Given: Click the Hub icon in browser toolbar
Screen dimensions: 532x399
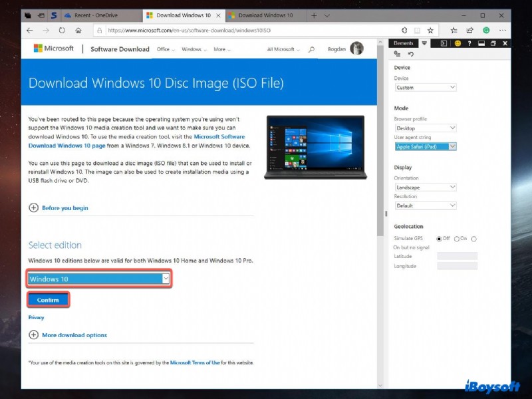Looking at the screenshot, I should pos(455,30).
